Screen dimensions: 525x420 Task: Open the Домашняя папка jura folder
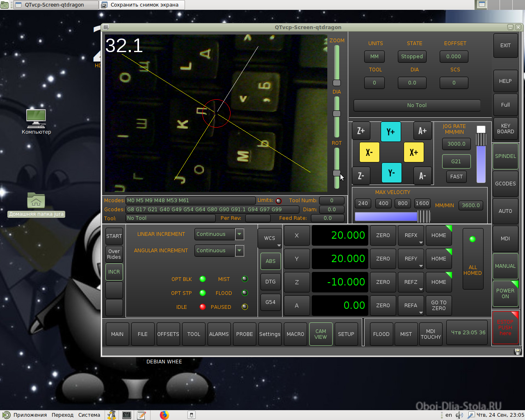36,205
